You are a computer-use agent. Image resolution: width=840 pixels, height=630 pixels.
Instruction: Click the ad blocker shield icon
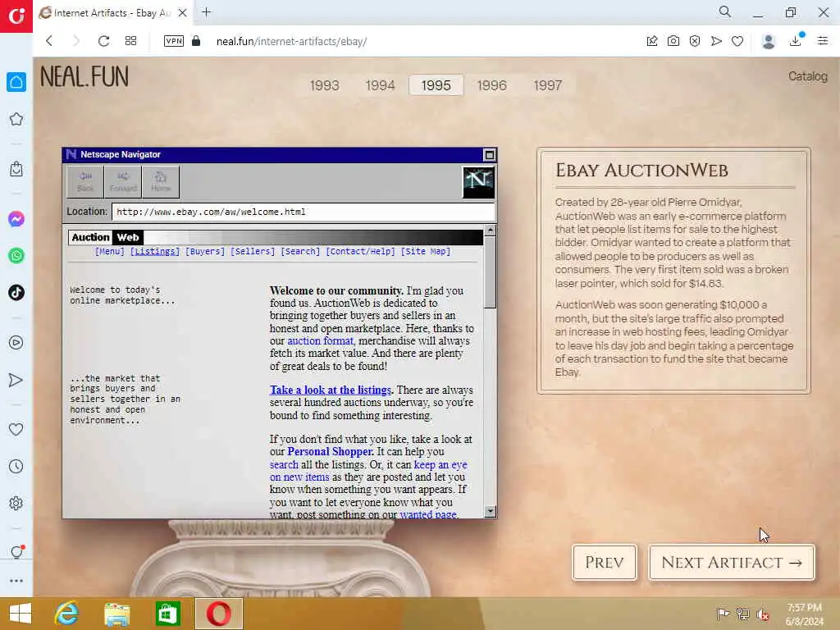tap(695, 41)
